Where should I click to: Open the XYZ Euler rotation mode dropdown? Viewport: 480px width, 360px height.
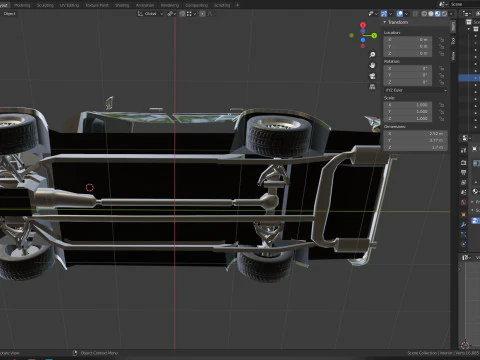[x=416, y=90]
